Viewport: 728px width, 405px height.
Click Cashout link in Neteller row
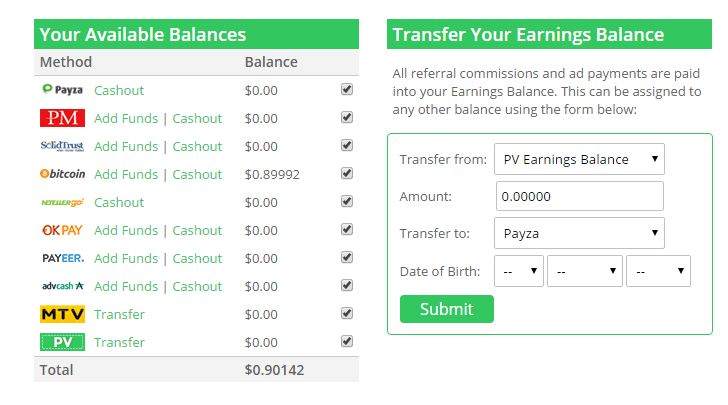click(119, 202)
